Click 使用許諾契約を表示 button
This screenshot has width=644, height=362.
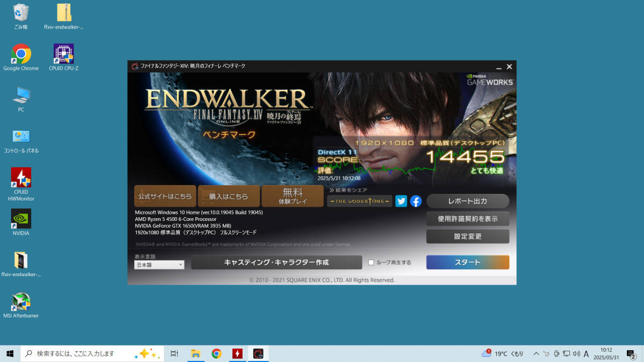[x=467, y=219]
